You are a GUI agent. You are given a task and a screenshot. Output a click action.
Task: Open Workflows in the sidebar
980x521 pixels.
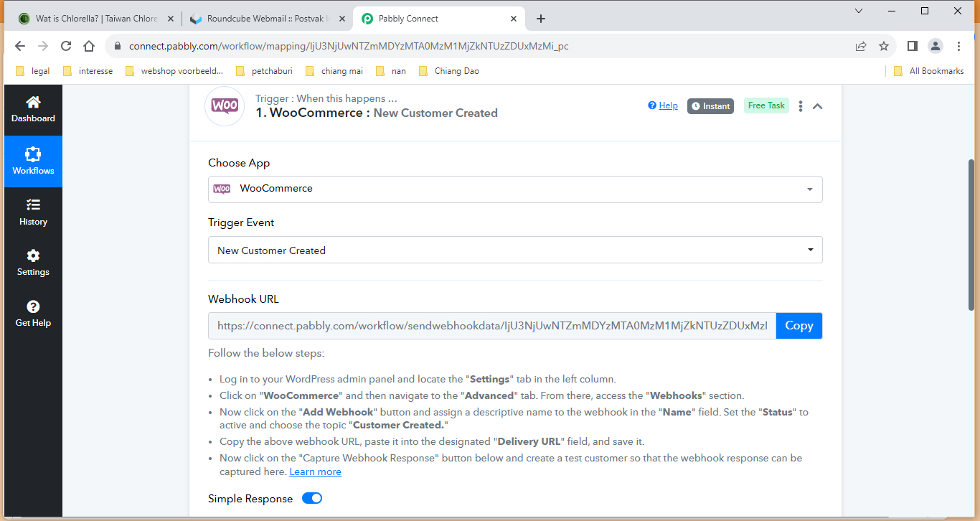click(33, 161)
